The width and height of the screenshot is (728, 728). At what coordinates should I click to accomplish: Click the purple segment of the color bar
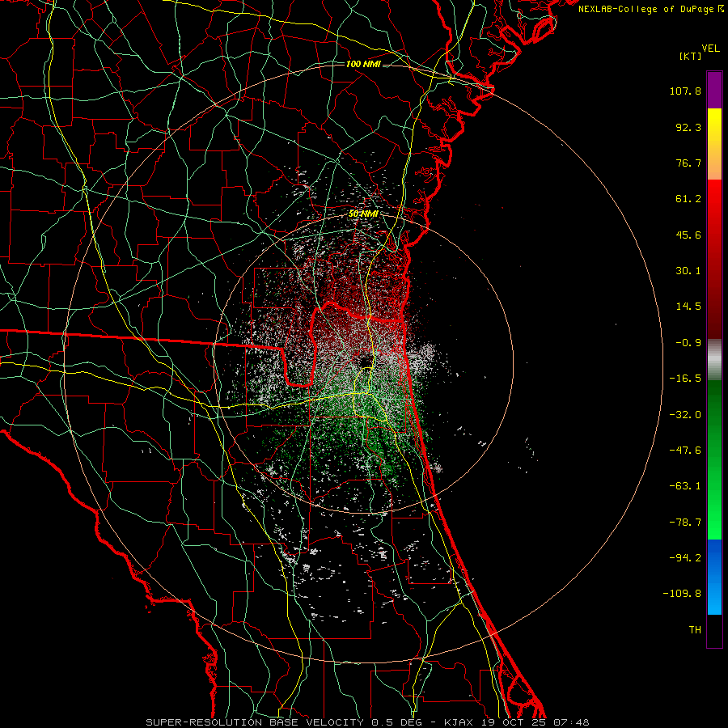[x=714, y=90]
